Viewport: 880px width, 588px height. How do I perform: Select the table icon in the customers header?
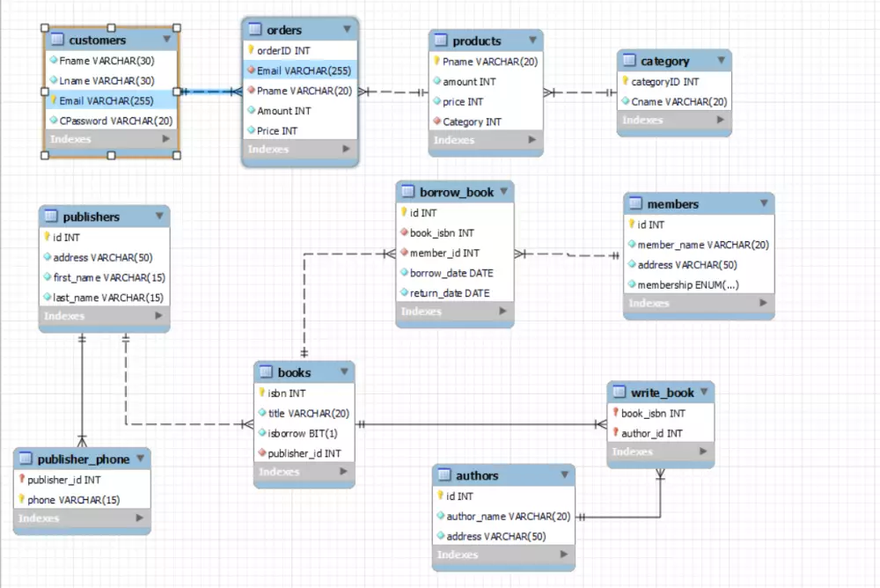tap(55, 40)
